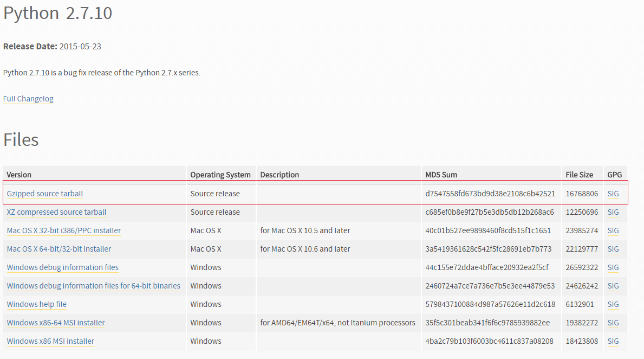Click 'Source release' in Gzipped tarball row

pos(215,194)
